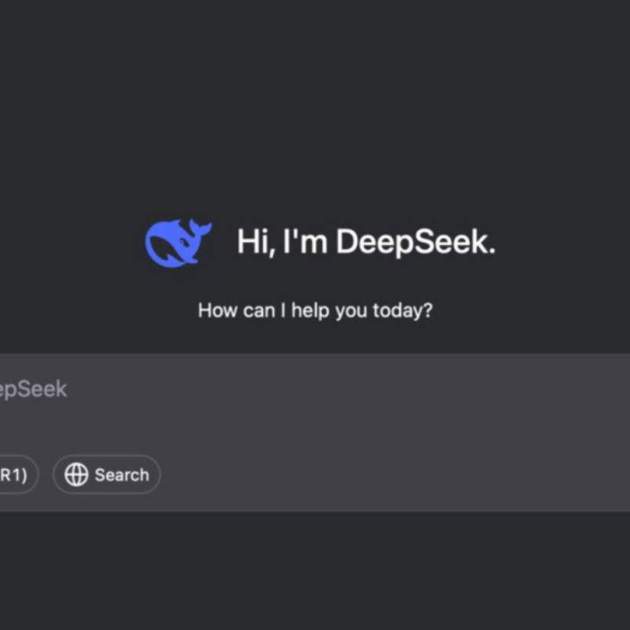Click the blue DeepSeek whale logo
The height and width of the screenshot is (630, 630).
[x=178, y=243]
